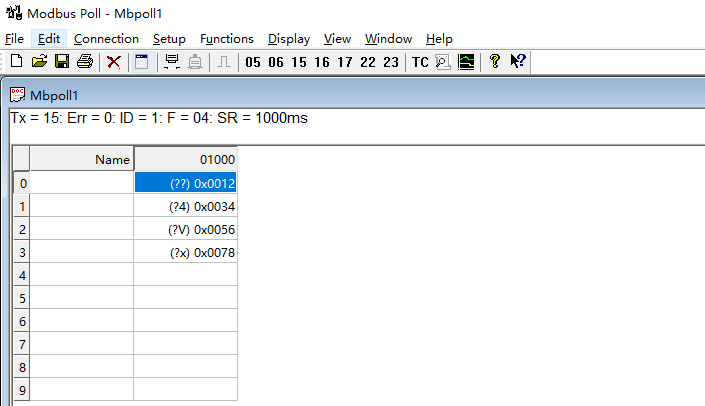This screenshot has height=406, width=705.
Task: Open function 23 read/write registers
Action: (391, 62)
